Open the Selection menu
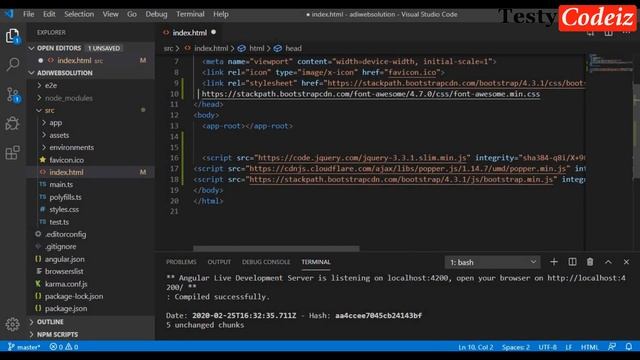 coord(79,14)
